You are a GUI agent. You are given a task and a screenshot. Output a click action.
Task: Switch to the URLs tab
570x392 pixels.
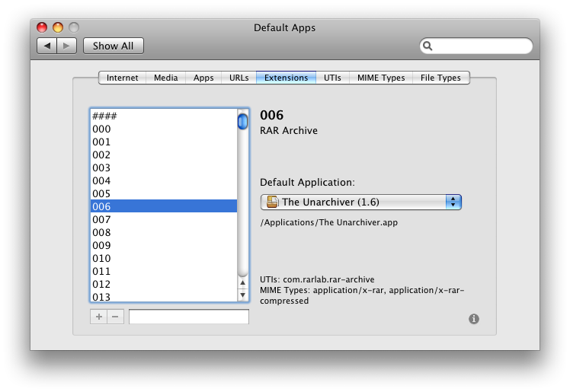(x=239, y=78)
